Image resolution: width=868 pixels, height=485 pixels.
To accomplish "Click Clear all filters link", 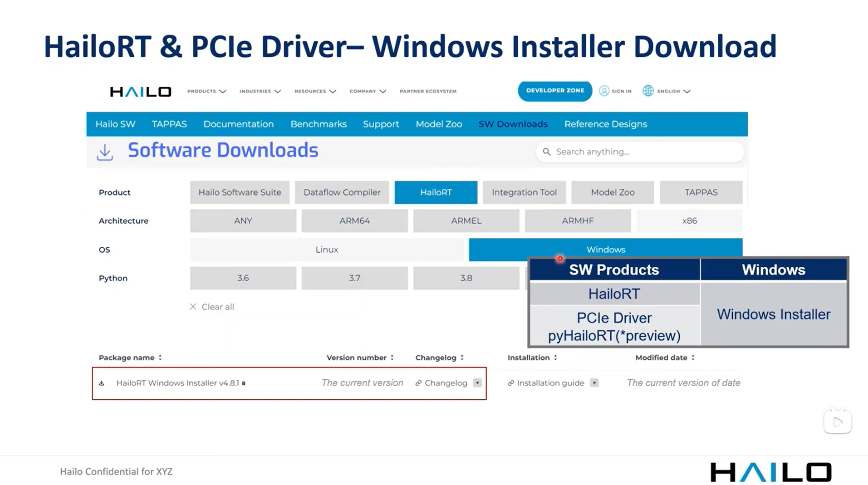I will [x=217, y=307].
